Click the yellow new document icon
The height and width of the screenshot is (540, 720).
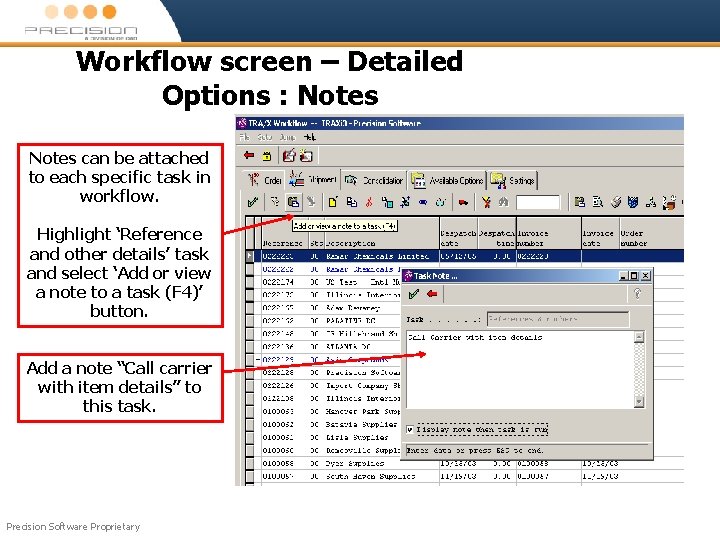pos(333,202)
